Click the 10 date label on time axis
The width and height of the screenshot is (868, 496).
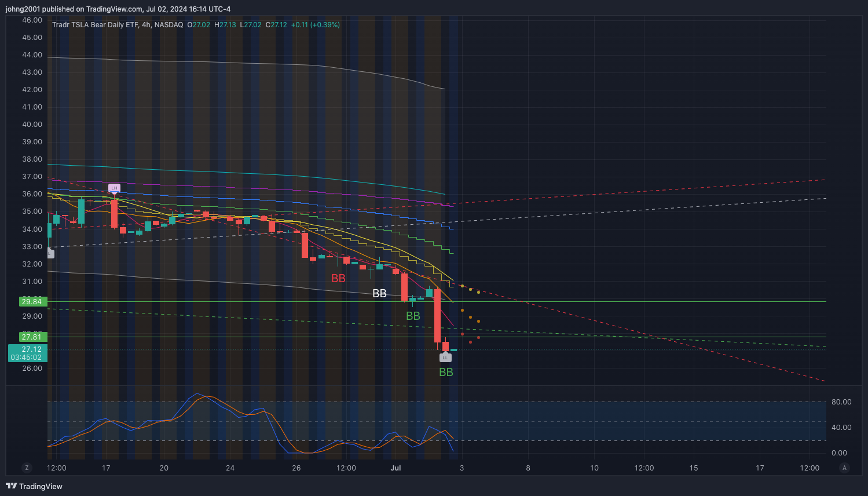595,468
